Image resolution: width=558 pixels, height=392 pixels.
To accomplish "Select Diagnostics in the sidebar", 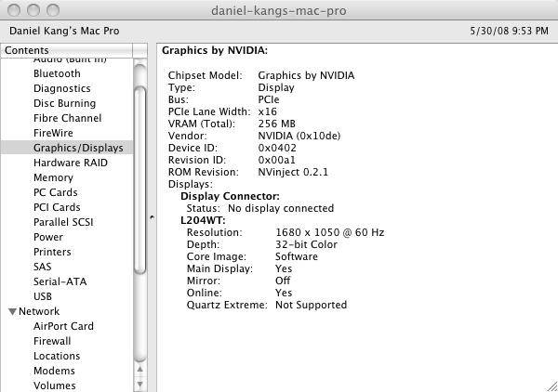I will (x=62, y=88).
